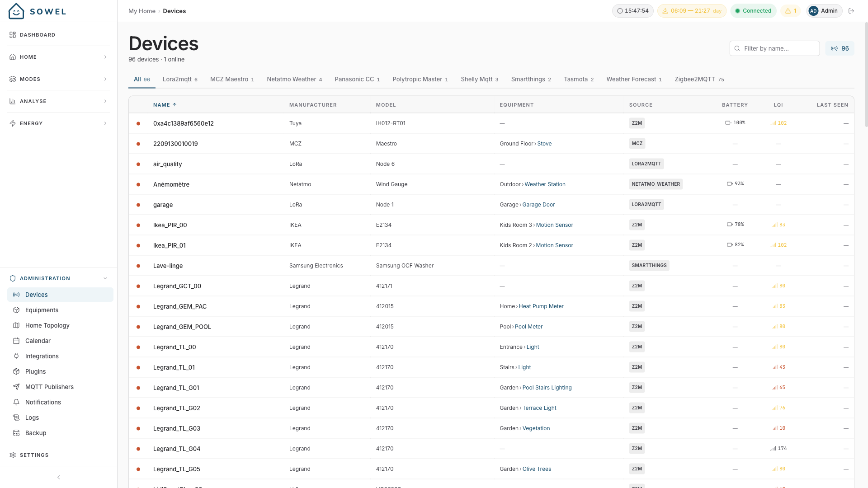Open the Terrace Light equipment link
The width and height of the screenshot is (868, 488).
(x=539, y=408)
